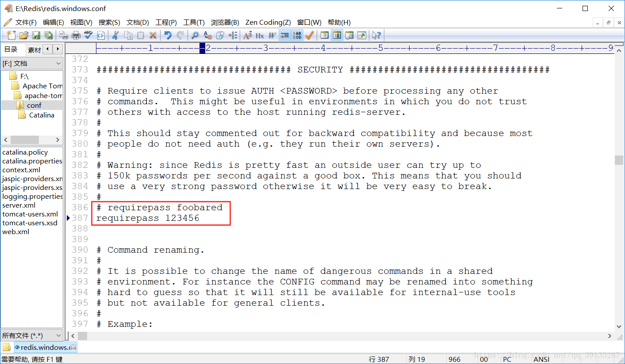
Task: Open a file with the folder icon
Action: click(24, 35)
